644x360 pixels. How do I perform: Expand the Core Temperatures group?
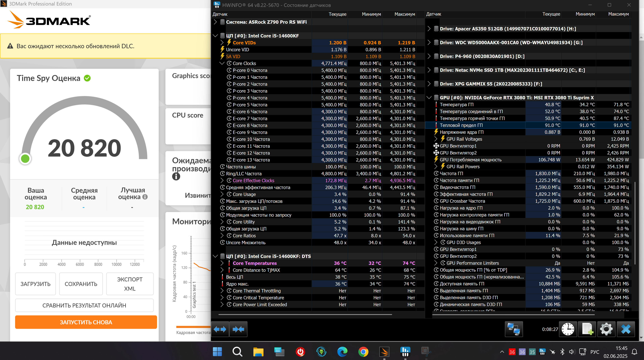tap(222, 263)
